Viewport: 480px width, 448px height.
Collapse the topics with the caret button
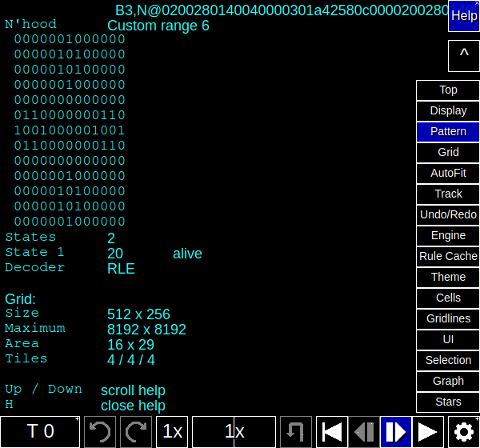coord(464,56)
